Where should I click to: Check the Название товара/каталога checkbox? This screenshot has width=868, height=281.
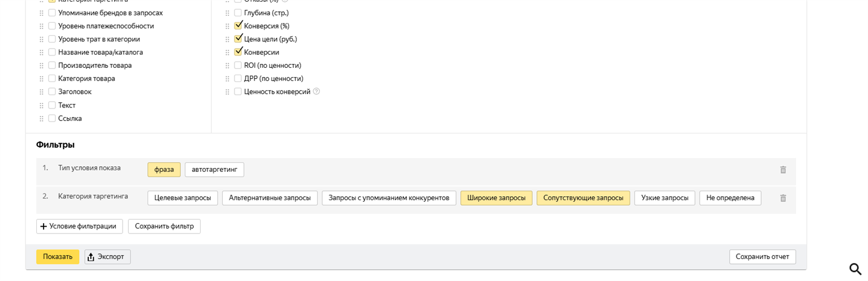52,53
